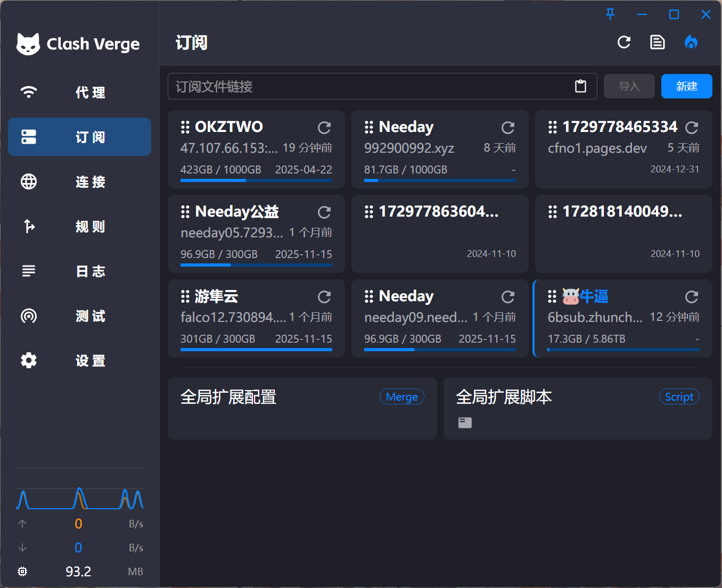Select the 游隼云 subscription card
The image size is (722, 588).
(256, 318)
